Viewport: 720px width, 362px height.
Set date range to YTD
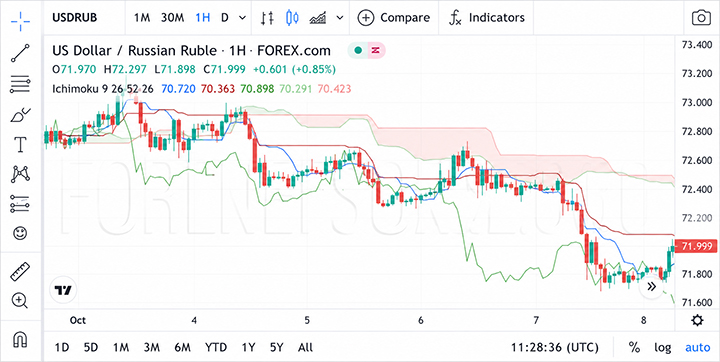tap(216, 347)
